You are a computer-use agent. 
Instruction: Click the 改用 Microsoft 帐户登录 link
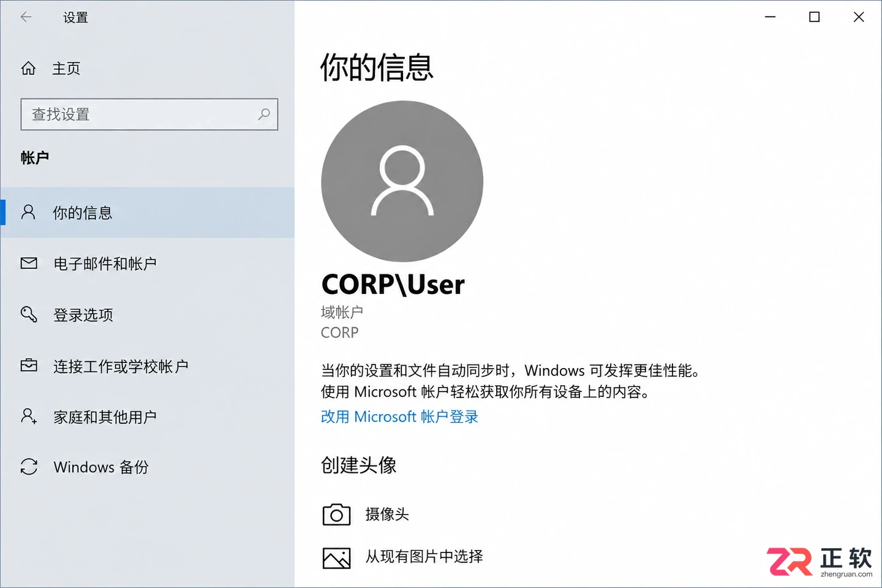pos(399,417)
